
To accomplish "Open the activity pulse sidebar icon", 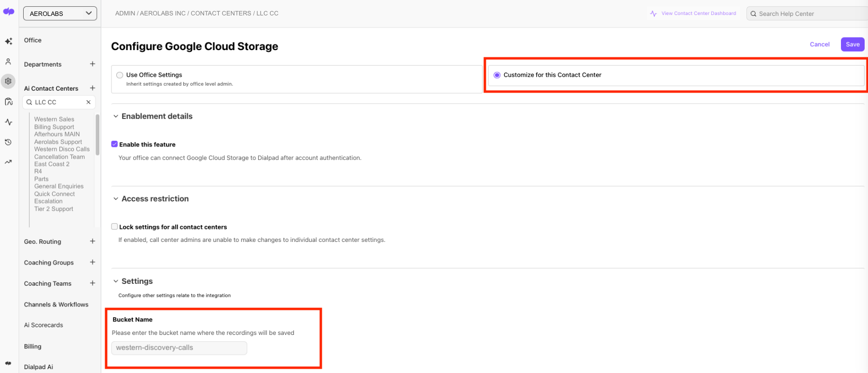I will [8, 122].
